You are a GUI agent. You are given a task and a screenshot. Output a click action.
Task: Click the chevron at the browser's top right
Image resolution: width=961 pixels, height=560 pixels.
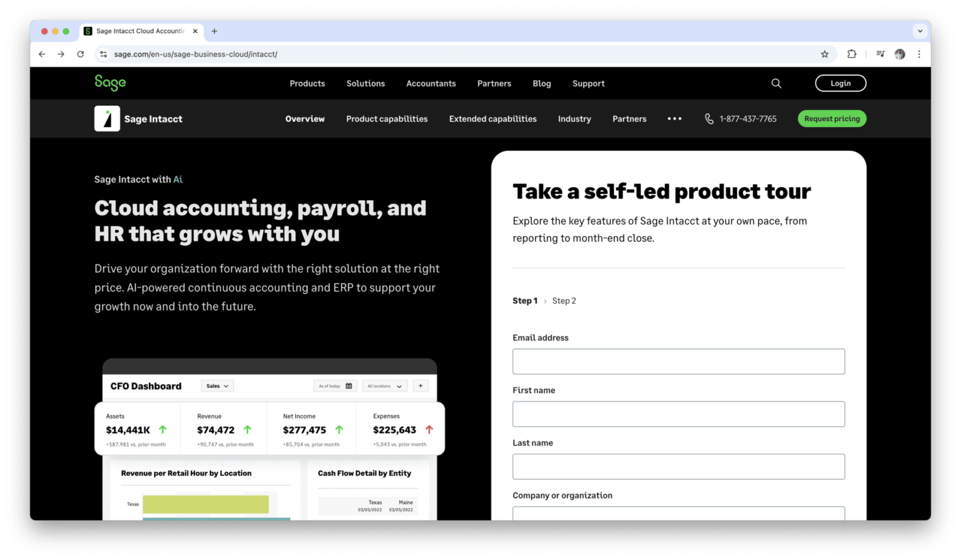coord(920,31)
